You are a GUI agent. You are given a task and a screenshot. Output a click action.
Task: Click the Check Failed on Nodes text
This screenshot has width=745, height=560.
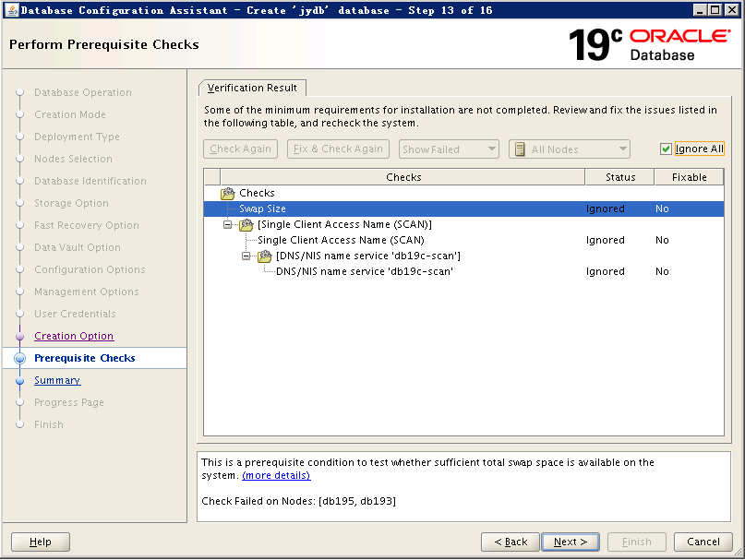[298, 501]
